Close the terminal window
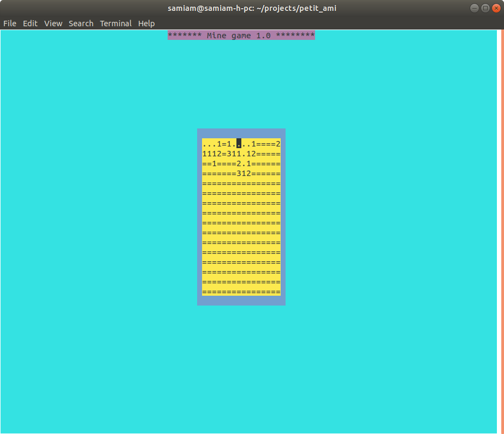504x434 pixels. tap(496, 8)
